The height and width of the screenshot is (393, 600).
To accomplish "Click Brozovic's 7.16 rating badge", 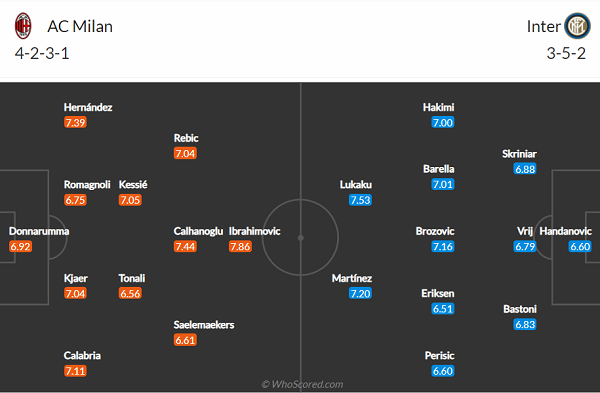I will (x=443, y=246).
